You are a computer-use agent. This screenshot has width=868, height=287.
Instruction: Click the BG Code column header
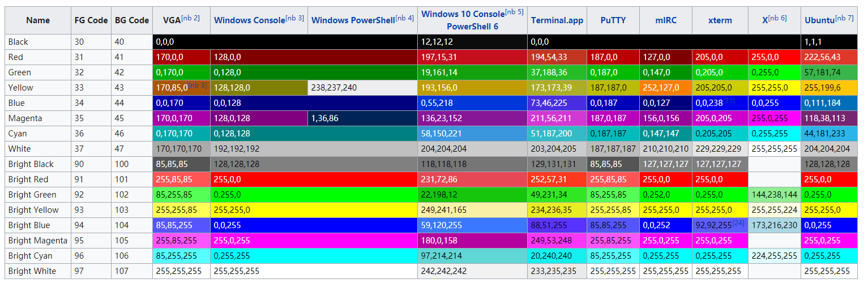tap(132, 20)
